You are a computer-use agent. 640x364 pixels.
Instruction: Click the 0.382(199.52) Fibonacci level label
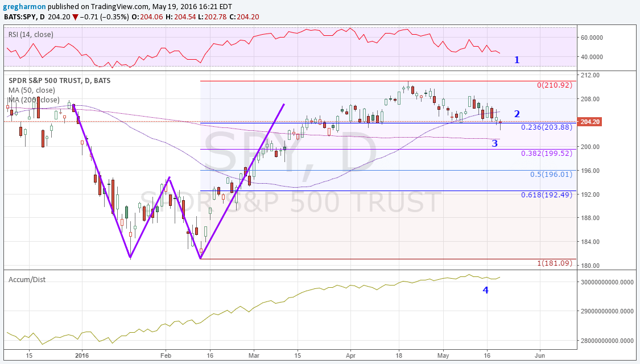pyautogui.click(x=547, y=154)
